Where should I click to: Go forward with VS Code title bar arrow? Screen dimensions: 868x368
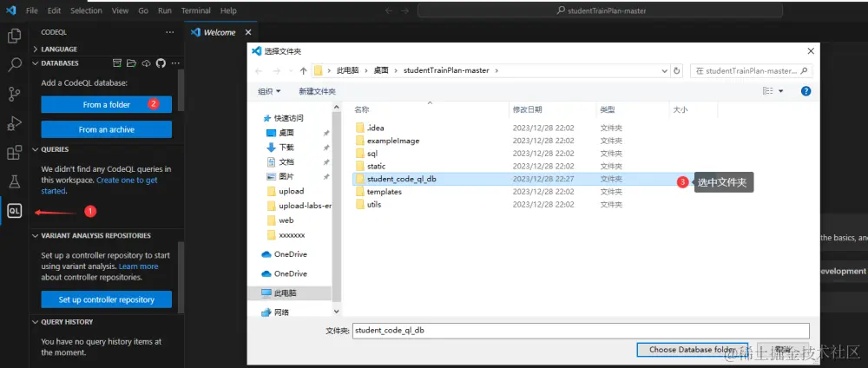404,10
